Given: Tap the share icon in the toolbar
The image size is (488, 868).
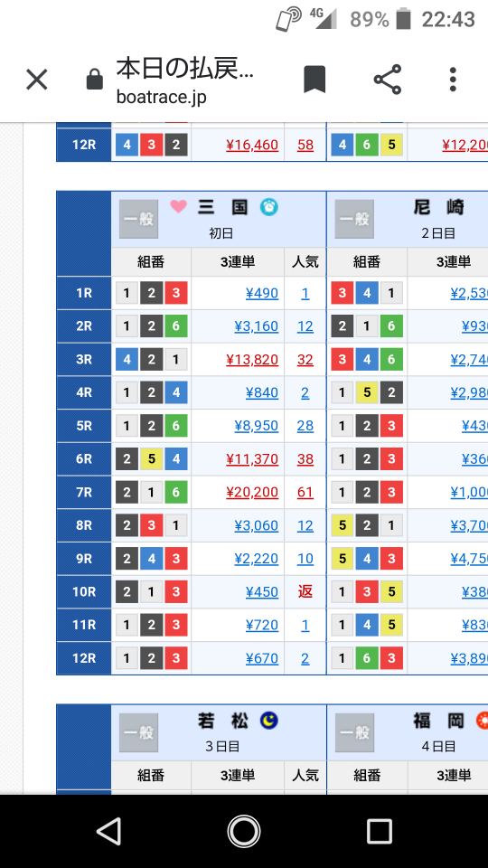Looking at the screenshot, I should click(388, 80).
